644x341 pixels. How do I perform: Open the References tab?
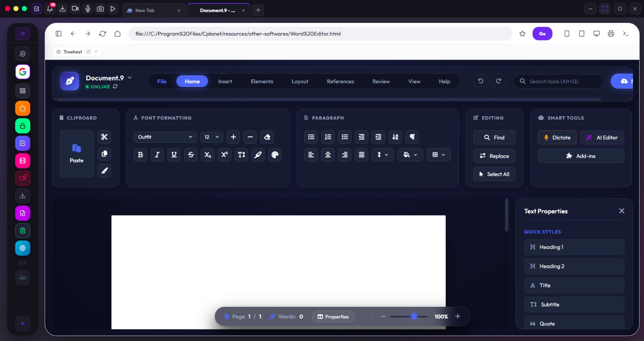click(x=341, y=81)
